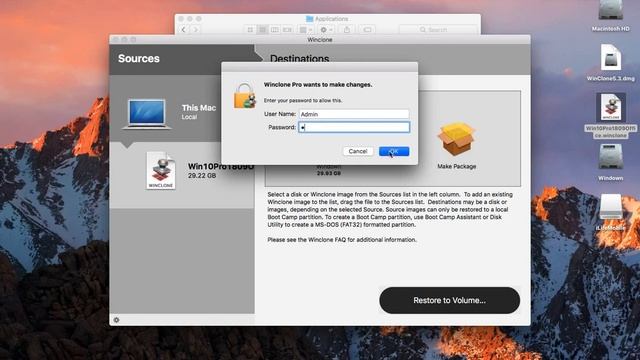Click the Make Package label

click(x=457, y=167)
